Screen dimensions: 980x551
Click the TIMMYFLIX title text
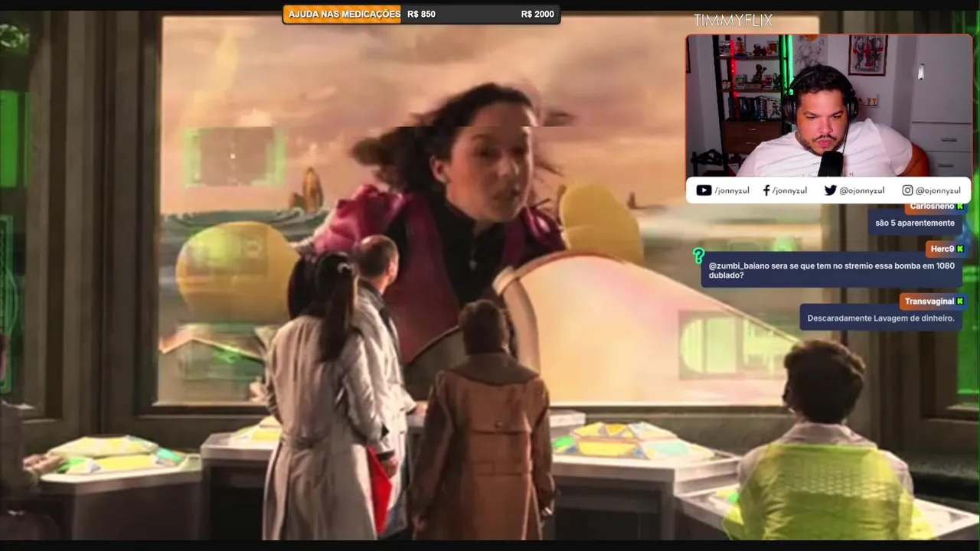733,21
